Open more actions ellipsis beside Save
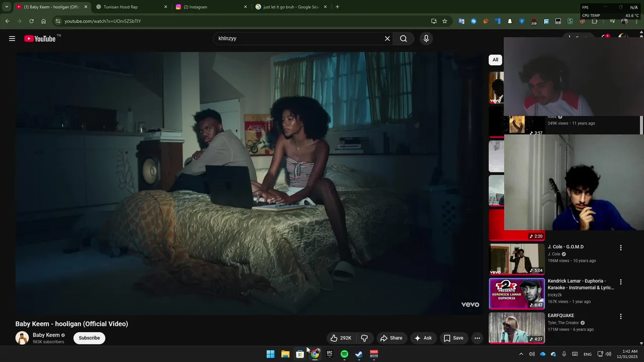The image size is (644, 362). click(x=477, y=338)
